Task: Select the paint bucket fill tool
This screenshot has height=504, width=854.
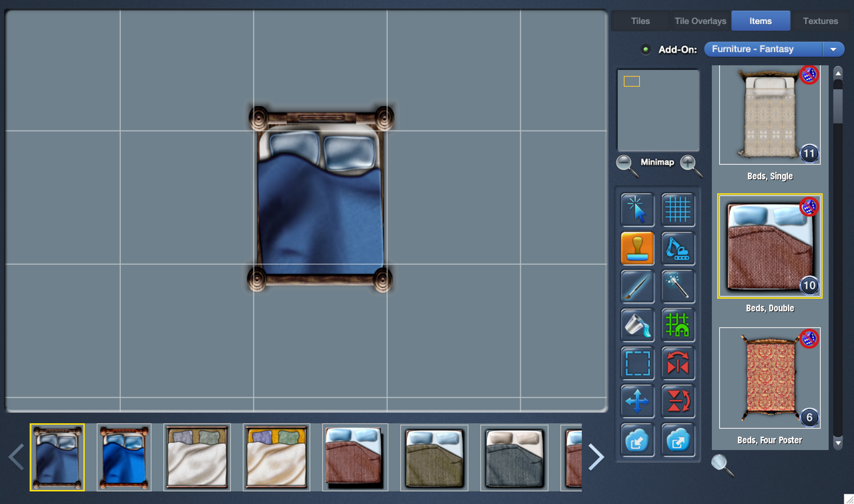Action: click(637, 325)
